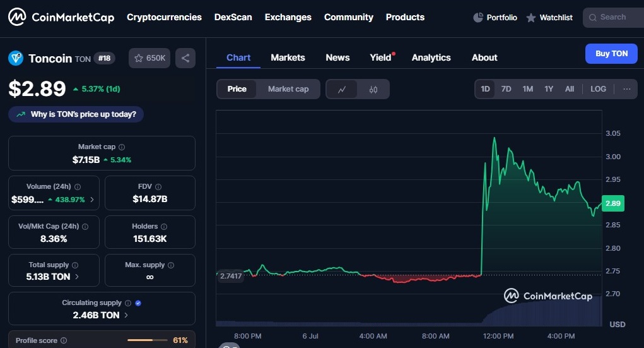Click the search magnifier icon
The height and width of the screenshot is (348, 644).
click(593, 17)
